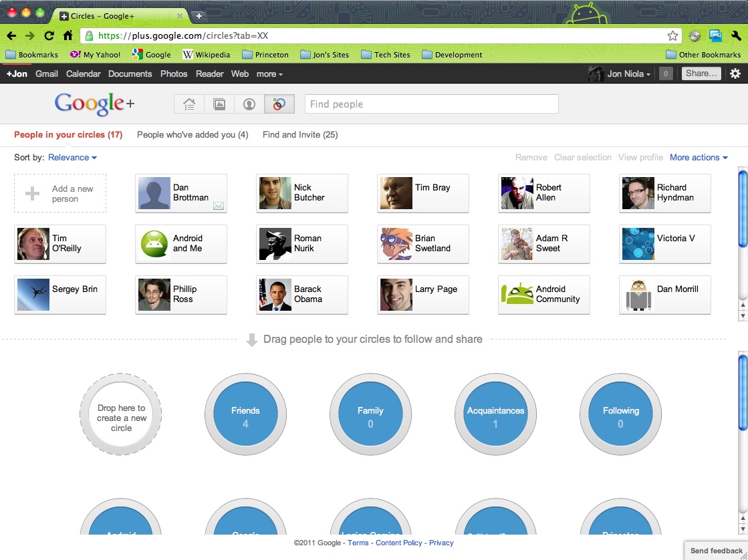748x560 pixels.
Task: Click the Following circle
Action: coord(620,414)
